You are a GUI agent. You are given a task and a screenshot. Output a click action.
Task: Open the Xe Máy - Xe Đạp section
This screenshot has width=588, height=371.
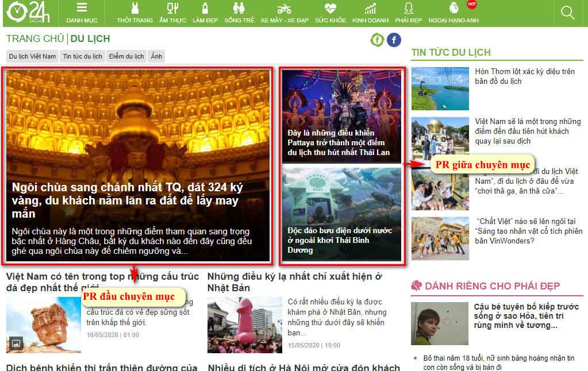[284, 9]
